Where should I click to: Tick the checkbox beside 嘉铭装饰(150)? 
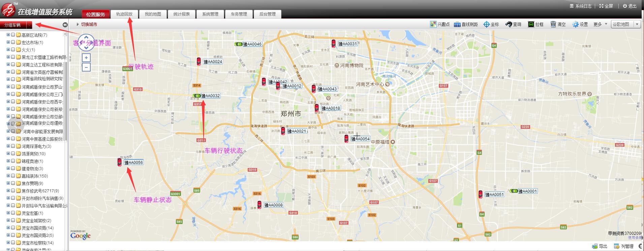pyautogui.click(x=13, y=176)
